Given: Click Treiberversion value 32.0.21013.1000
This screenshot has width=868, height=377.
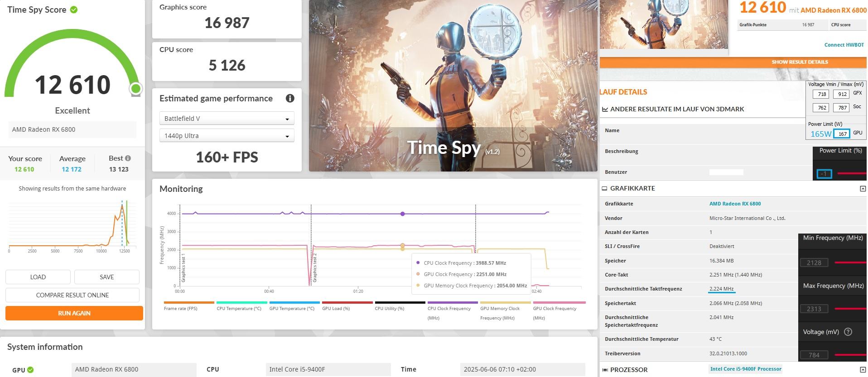Looking at the screenshot, I should 728,353.
